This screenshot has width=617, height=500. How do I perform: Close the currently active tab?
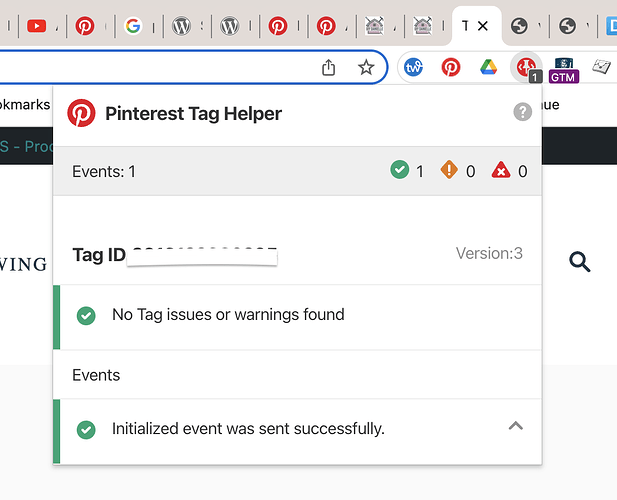[483, 26]
